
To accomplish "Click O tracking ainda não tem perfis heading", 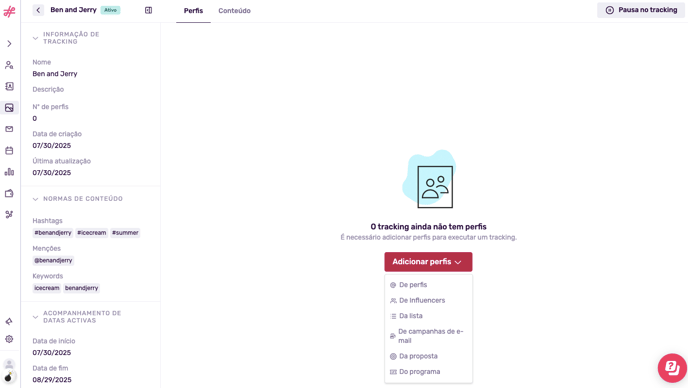I will (428, 227).
